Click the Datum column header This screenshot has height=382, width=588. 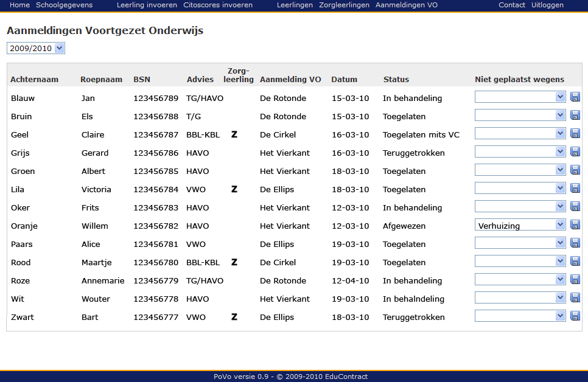(344, 79)
